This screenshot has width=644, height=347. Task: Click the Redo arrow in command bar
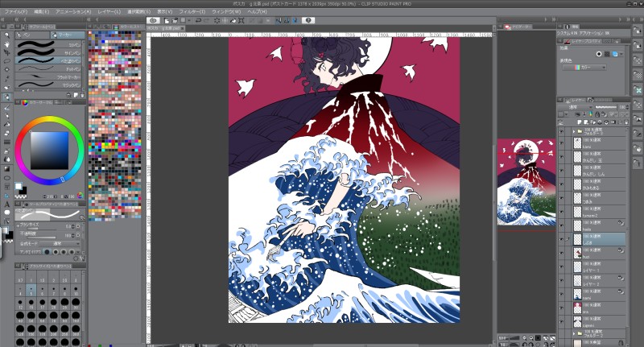pos(207,20)
